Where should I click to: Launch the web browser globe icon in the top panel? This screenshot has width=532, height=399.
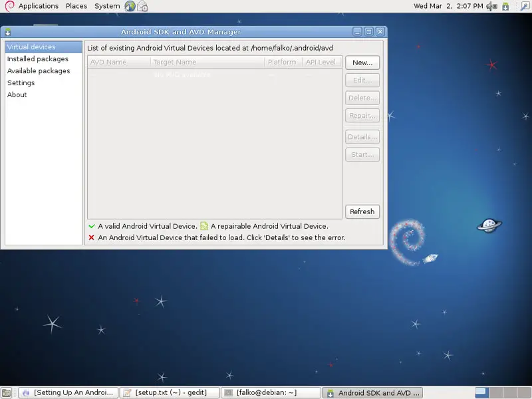click(x=130, y=6)
